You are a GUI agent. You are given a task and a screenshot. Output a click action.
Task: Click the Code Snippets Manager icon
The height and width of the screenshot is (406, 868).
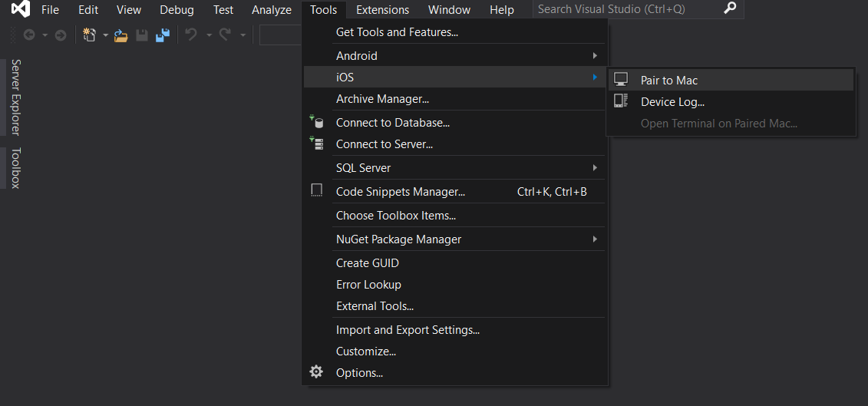click(x=317, y=190)
